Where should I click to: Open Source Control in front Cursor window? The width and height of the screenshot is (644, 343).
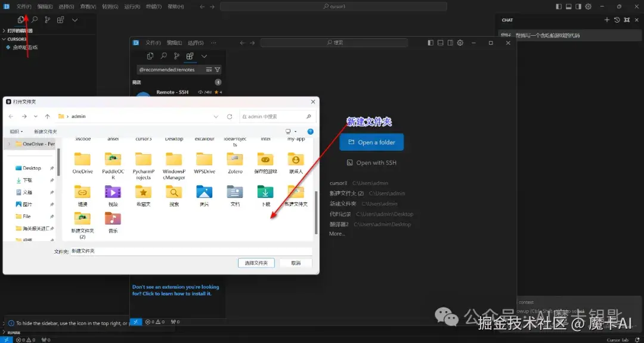[x=177, y=56]
